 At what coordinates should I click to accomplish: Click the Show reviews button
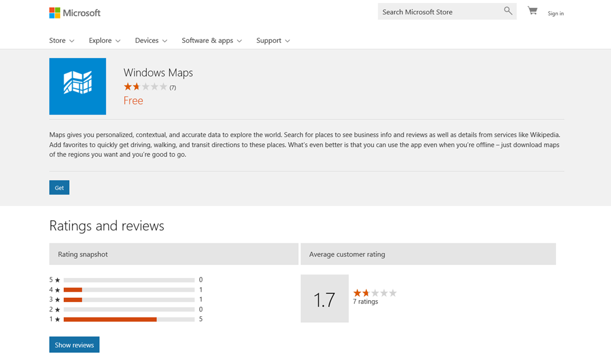[x=75, y=344]
